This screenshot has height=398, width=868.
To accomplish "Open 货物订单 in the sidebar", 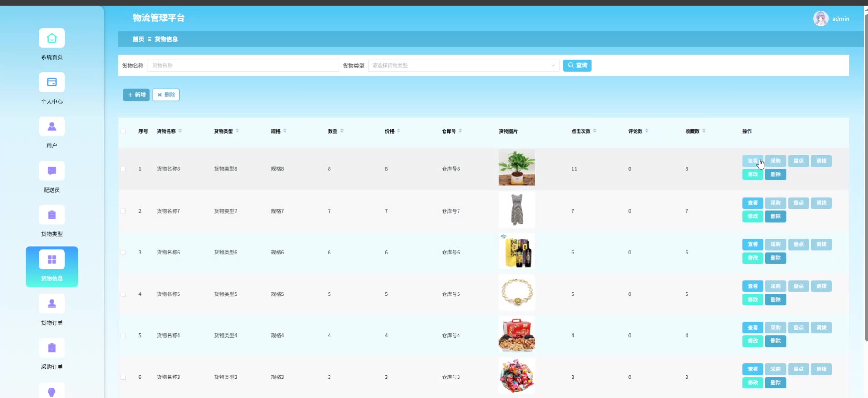I will point(52,310).
